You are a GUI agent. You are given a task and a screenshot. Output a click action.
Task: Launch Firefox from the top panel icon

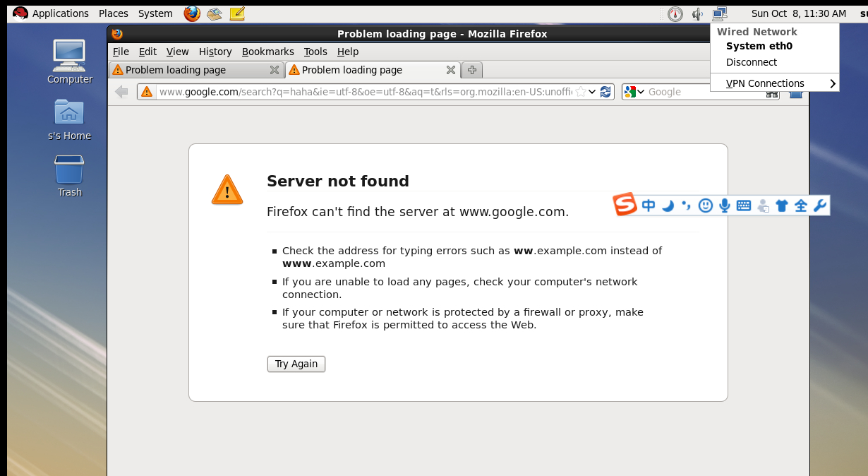pos(192,13)
